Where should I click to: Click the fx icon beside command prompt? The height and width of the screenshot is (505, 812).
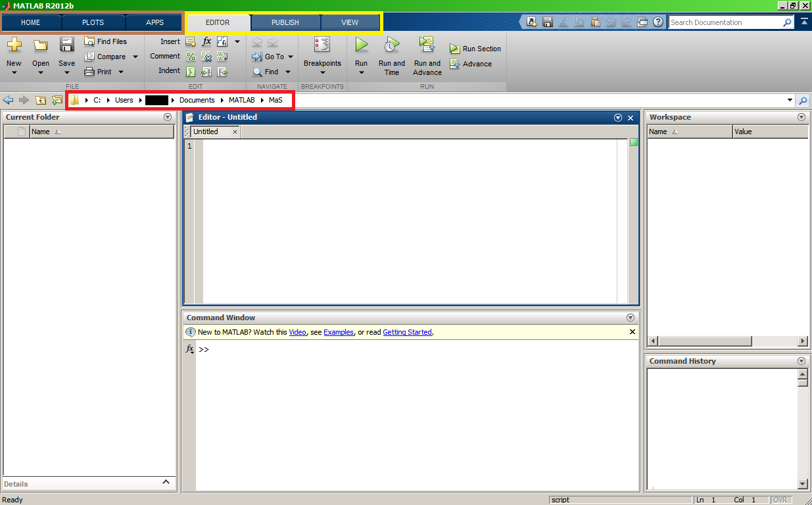click(190, 349)
